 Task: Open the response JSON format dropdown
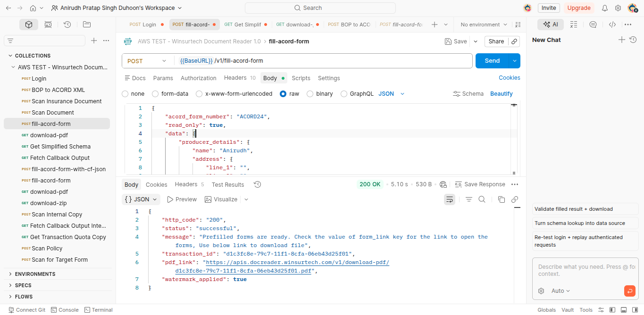click(141, 199)
